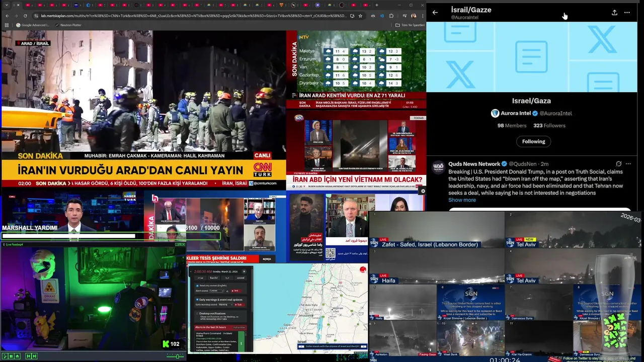Open the three-dot menu of the Quds News post
The height and width of the screenshot is (362, 644).
628,164
